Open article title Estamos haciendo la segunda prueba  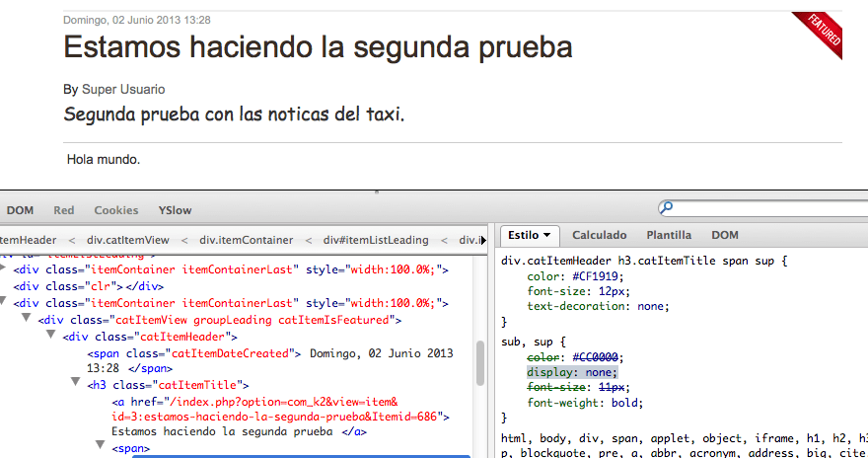[x=318, y=47]
